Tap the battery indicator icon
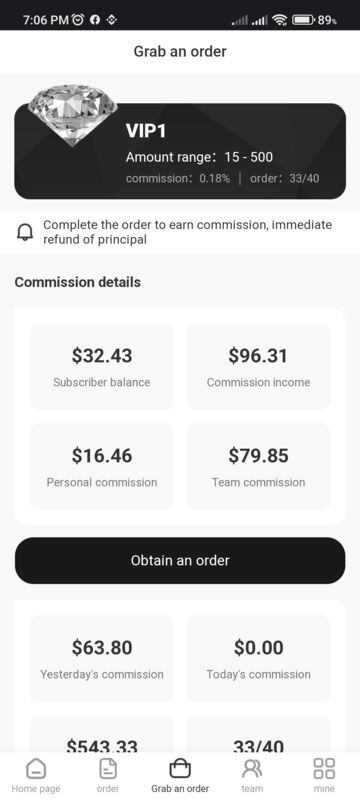 [x=303, y=20]
